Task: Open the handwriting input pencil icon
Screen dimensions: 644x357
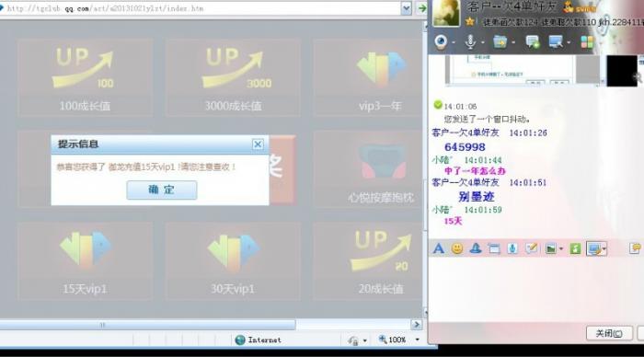Action: [532, 248]
